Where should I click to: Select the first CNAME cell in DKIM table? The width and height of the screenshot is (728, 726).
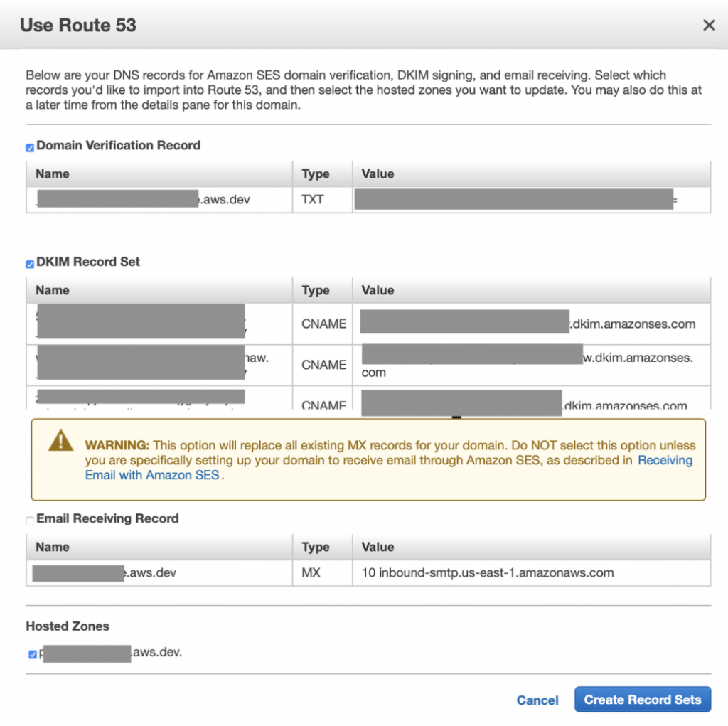tap(323, 324)
